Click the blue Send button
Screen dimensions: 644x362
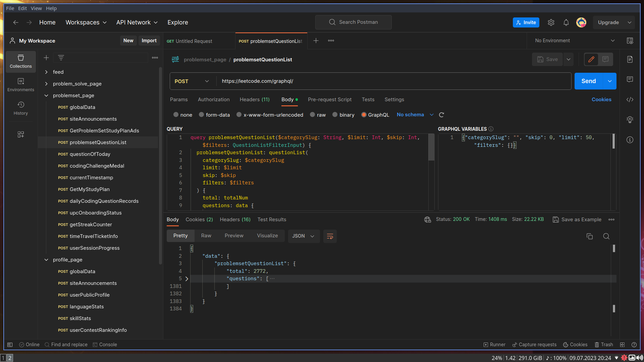pyautogui.click(x=588, y=81)
